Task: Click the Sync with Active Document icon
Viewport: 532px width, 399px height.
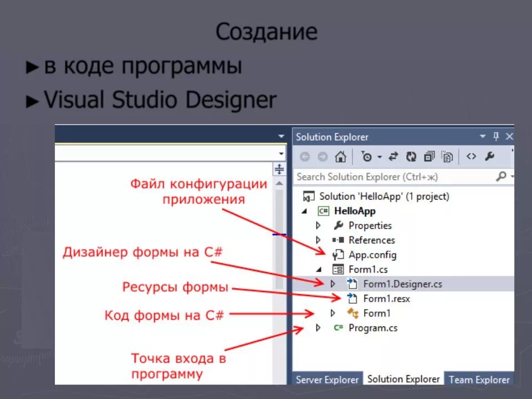Action: click(x=393, y=157)
